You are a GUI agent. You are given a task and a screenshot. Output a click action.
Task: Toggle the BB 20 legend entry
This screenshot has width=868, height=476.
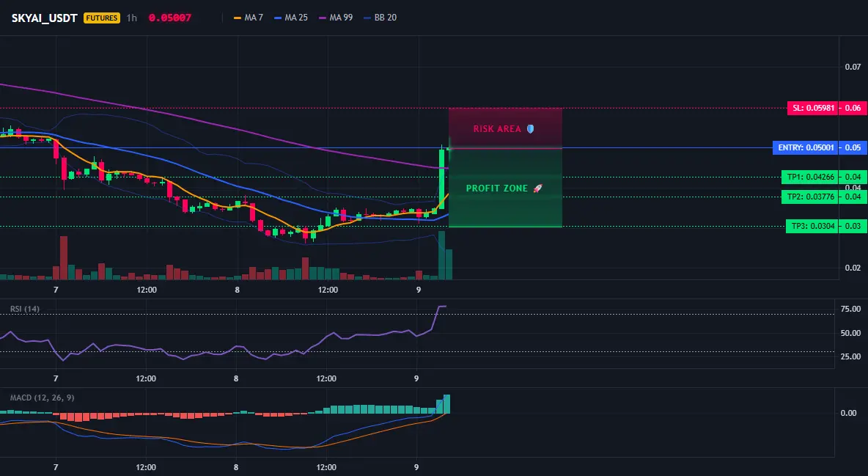(x=380, y=18)
